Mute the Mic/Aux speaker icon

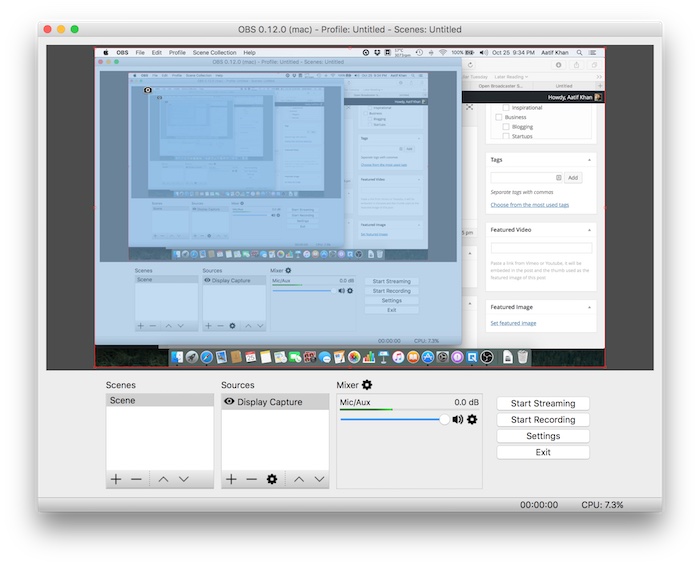pyautogui.click(x=458, y=420)
